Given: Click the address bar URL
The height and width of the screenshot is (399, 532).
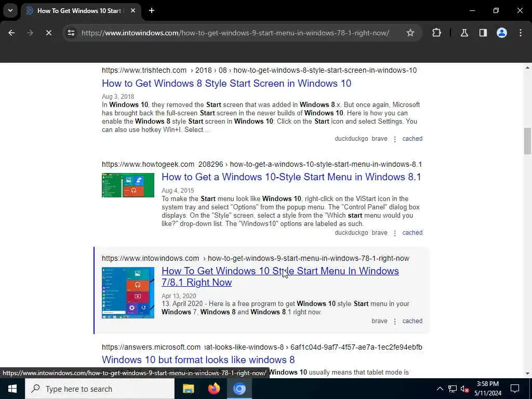Looking at the screenshot, I should click(x=235, y=33).
